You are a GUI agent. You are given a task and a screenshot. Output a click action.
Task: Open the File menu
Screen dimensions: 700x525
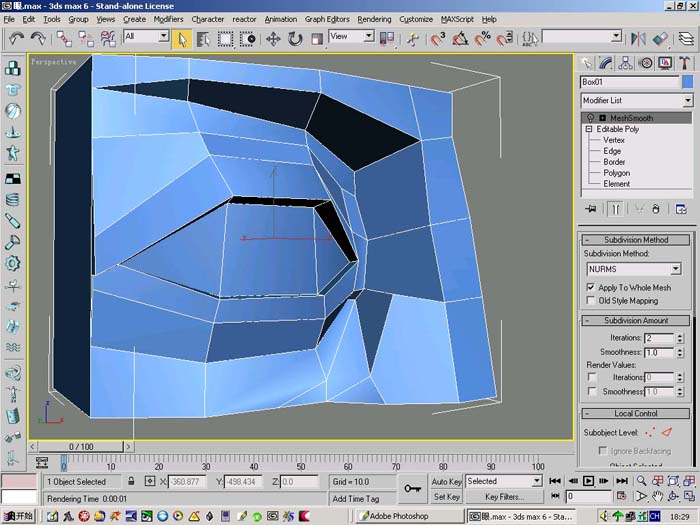9,19
